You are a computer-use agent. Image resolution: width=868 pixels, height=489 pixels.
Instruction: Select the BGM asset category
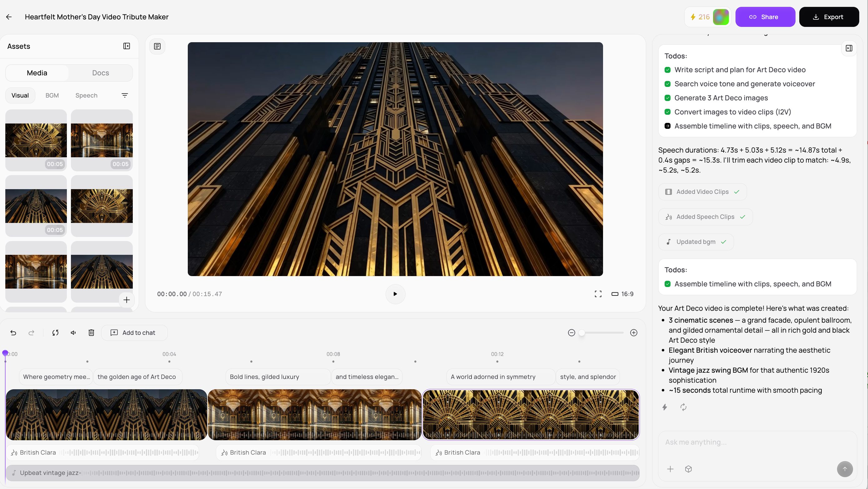click(x=52, y=95)
